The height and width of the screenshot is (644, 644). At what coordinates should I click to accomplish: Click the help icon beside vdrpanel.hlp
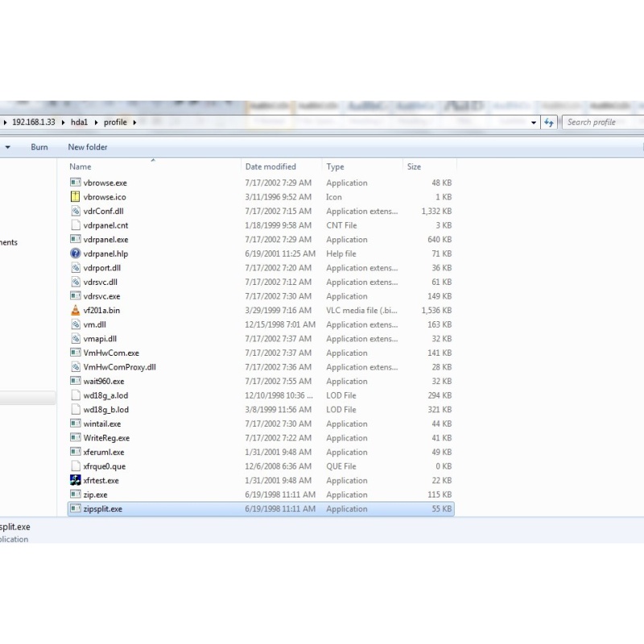pos(76,254)
